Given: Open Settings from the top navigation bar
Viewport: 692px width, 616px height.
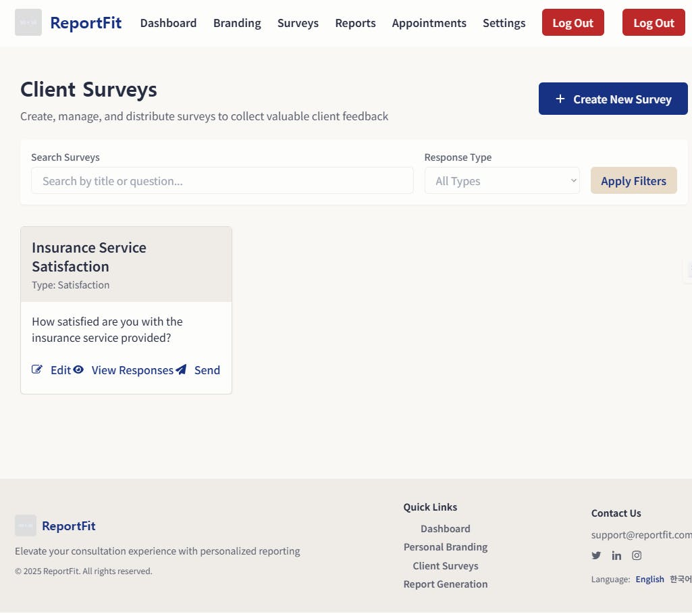Looking at the screenshot, I should 504,23.
